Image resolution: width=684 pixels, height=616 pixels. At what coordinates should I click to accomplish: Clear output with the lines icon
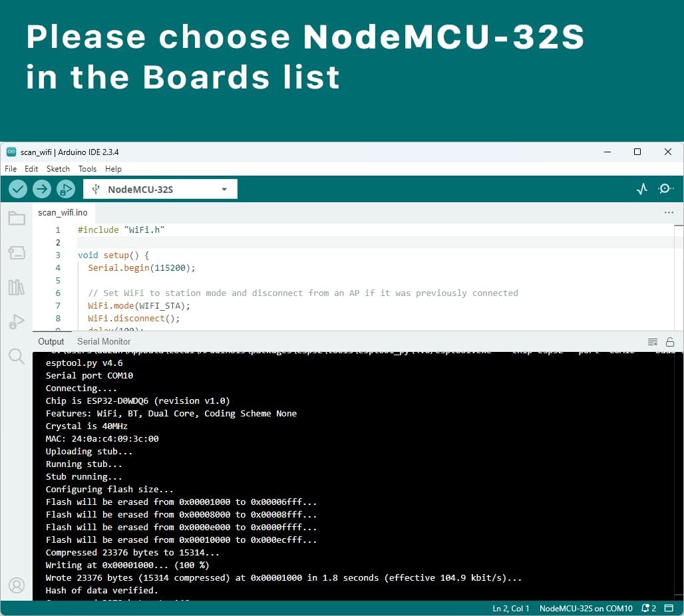(x=653, y=342)
